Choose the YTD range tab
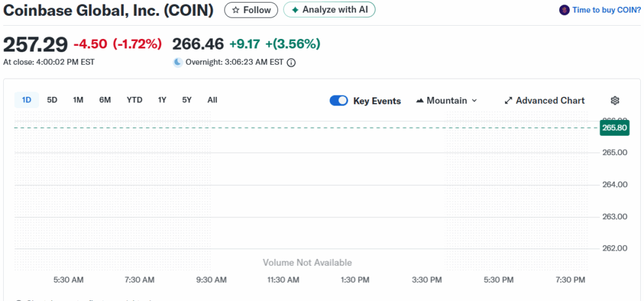The image size is (644, 301). [x=134, y=100]
